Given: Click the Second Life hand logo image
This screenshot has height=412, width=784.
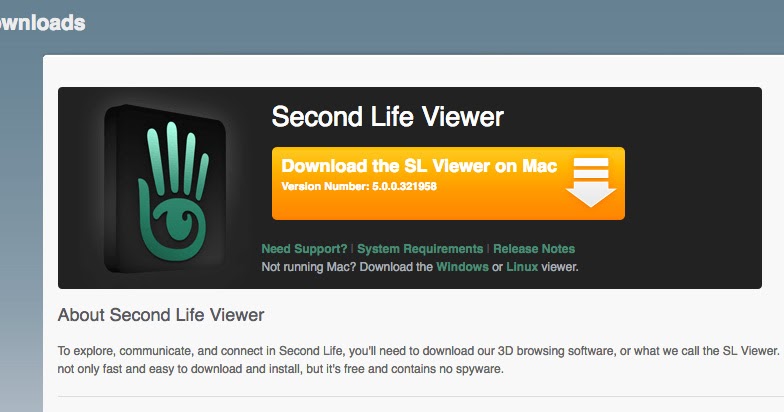Looking at the screenshot, I should coord(166,188).
